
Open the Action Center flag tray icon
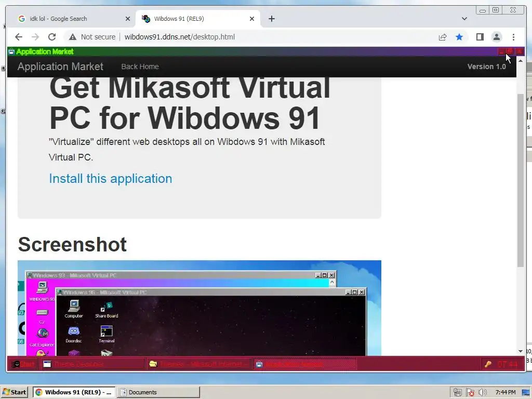470,393
